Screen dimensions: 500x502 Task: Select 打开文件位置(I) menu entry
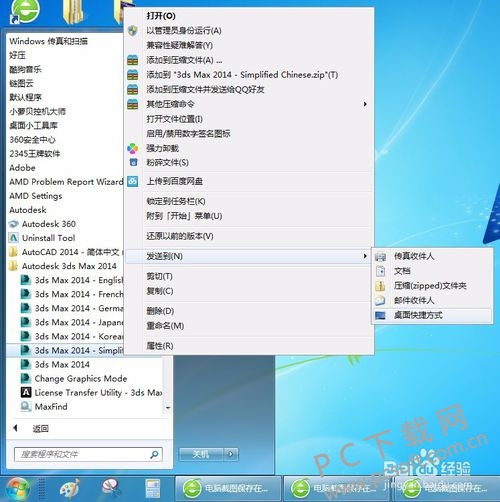[174, 119]
